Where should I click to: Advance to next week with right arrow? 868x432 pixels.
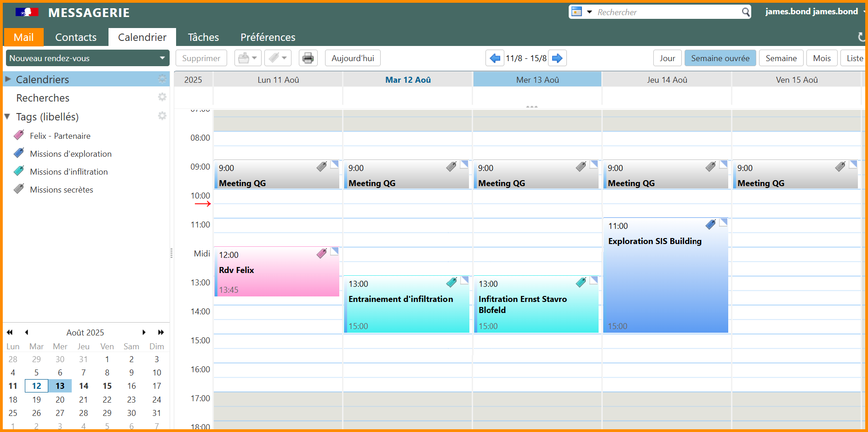point(557,58)
